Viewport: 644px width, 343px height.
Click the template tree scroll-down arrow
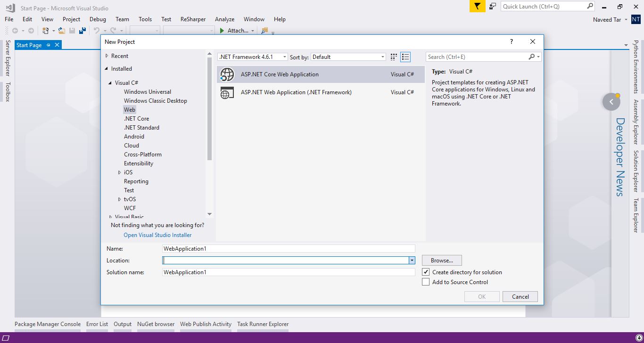(209, 214)
